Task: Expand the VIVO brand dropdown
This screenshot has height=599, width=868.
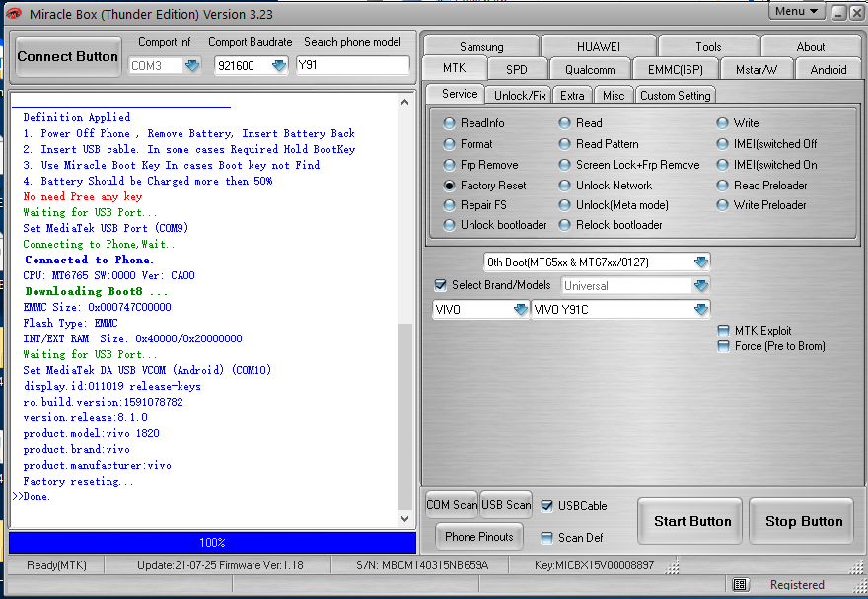Action: point(521,310)
